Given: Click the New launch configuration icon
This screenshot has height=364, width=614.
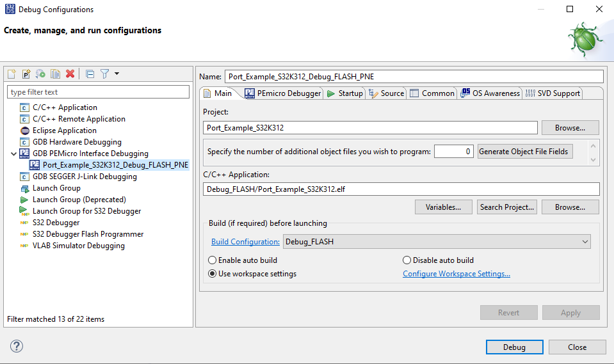Looking at the screenshot, I should (12, 74).
